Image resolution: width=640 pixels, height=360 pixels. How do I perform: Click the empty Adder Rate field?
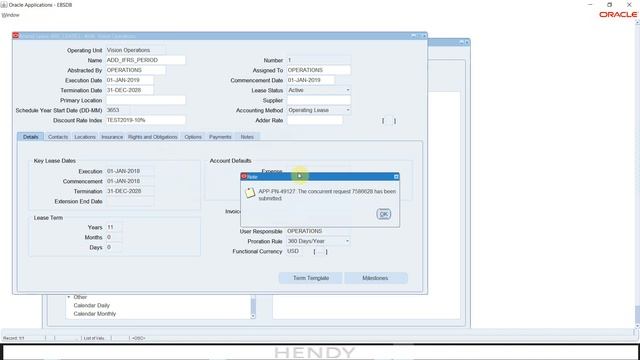click(x=315, y=120)
